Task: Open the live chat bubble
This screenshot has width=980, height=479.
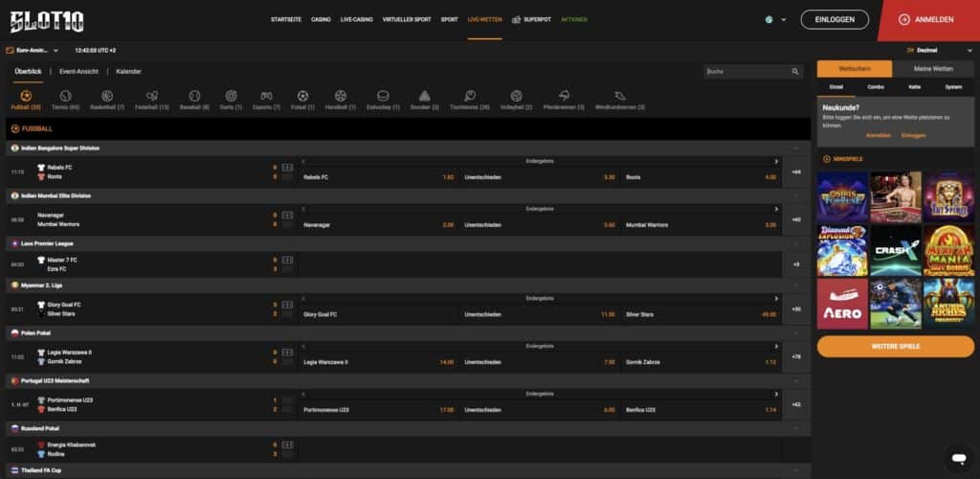Action: click(x=958, y=458)
